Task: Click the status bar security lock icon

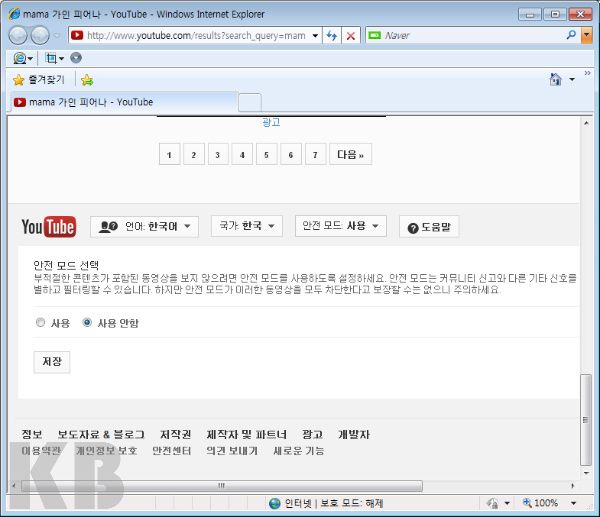Action: [x=493, y=503]
